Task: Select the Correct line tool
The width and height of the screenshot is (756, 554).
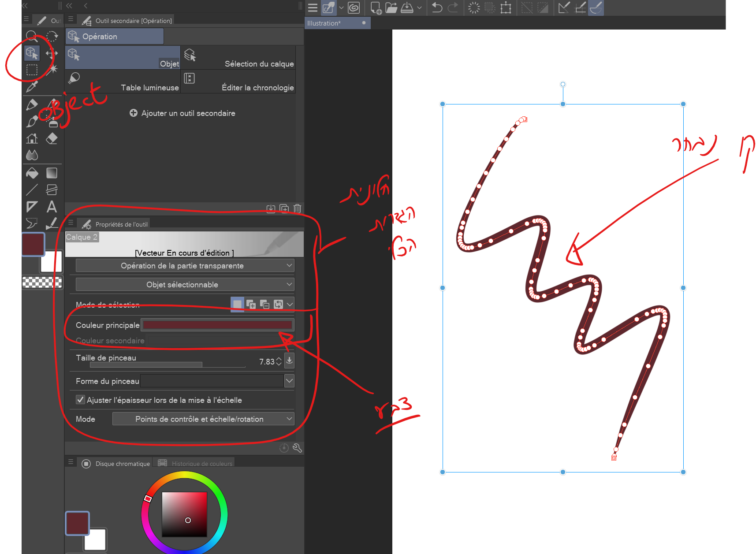Action: click(52, 223)
